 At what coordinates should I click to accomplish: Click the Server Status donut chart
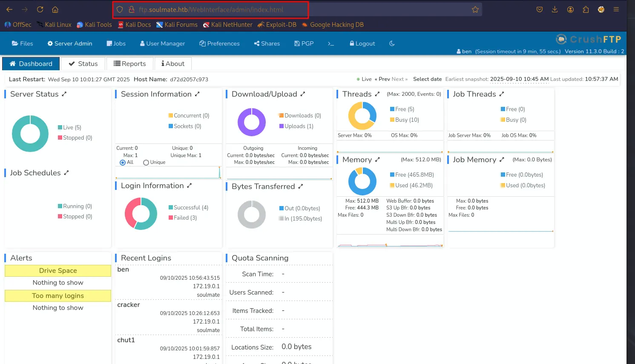coord(30,134)
